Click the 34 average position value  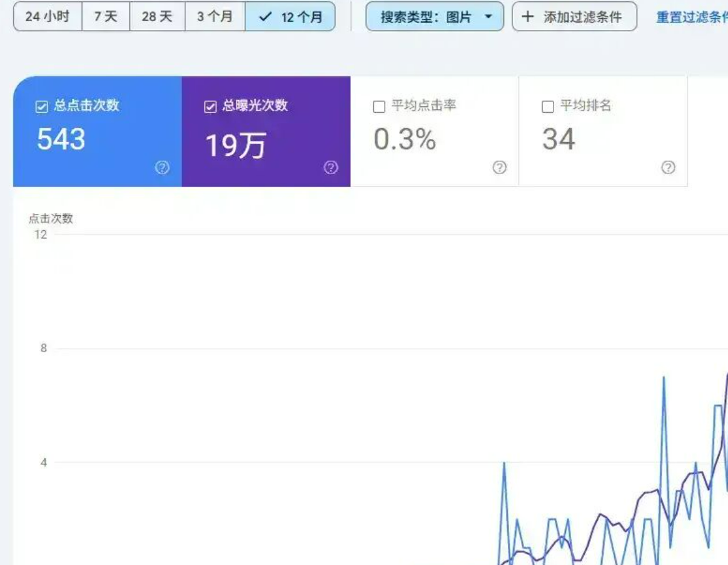(x=559, y=140)
